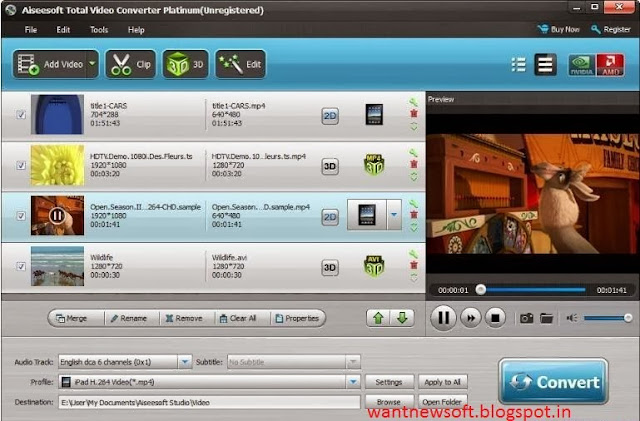The image size is (640, 421).
Task: Open the Help menu
Action: click(x=136, y=30)
